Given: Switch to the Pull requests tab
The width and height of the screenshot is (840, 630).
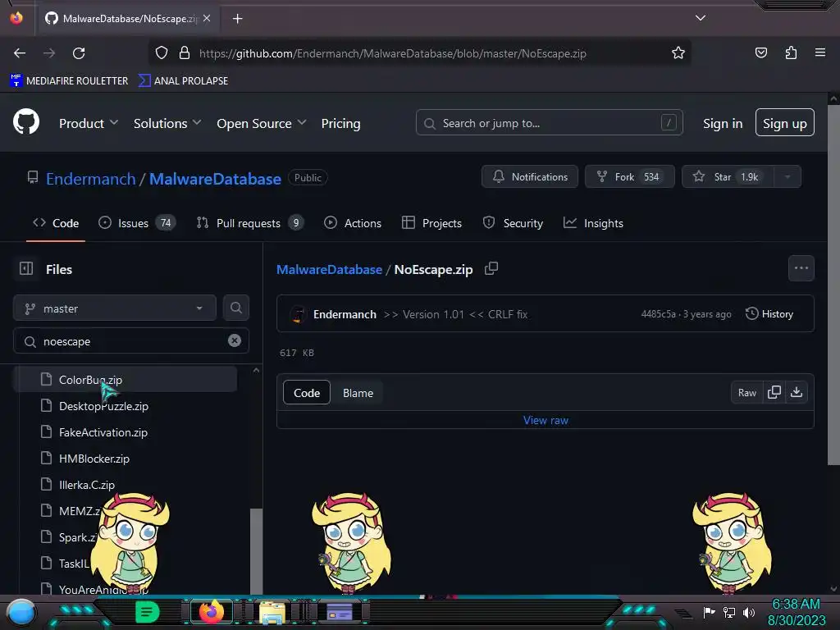Looking at the screenshot, I should pyautogui.click(x=250, y=223).
